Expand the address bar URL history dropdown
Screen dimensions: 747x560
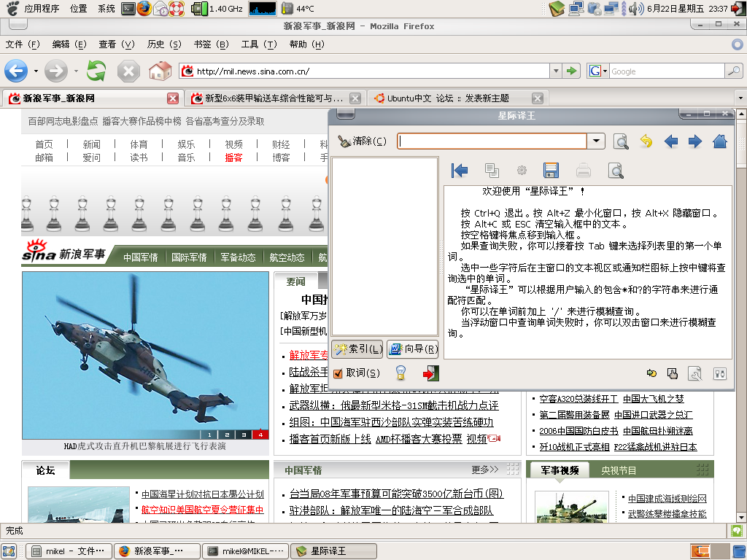click(x=555, y=71)
